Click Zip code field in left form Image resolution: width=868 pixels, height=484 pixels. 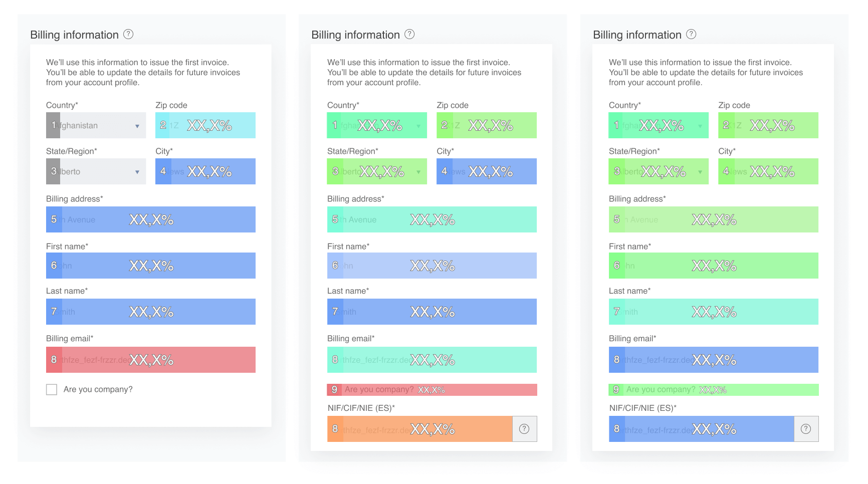coord(205,125)
